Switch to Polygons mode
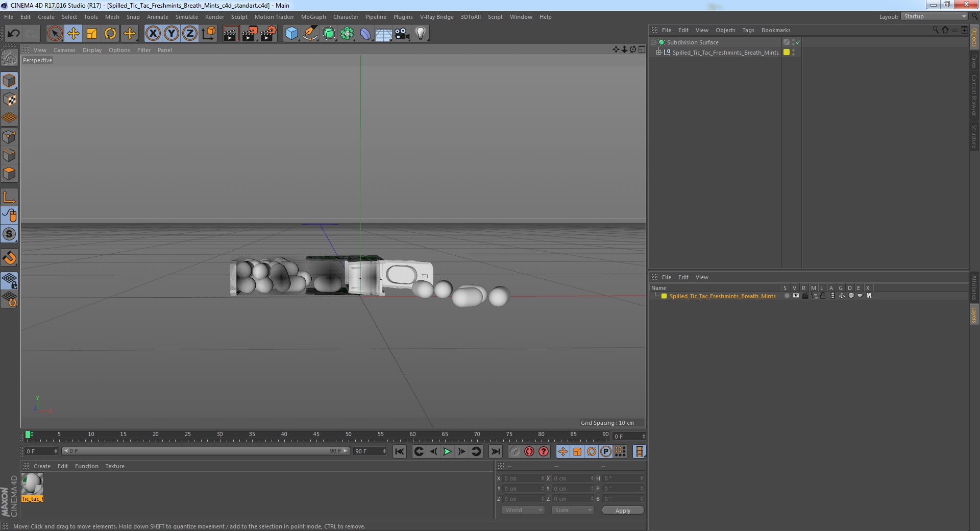The width and height of the screenshot is (980, 531). click(9, 174)
